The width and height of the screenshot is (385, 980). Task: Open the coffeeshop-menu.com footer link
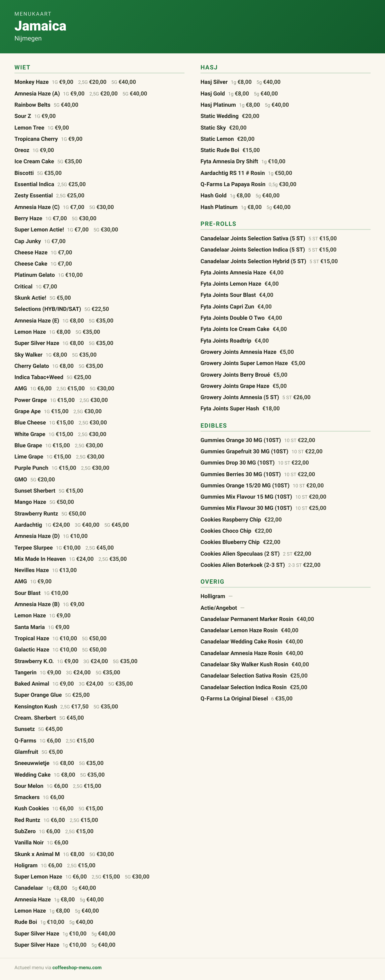click(x=77, y=967)
